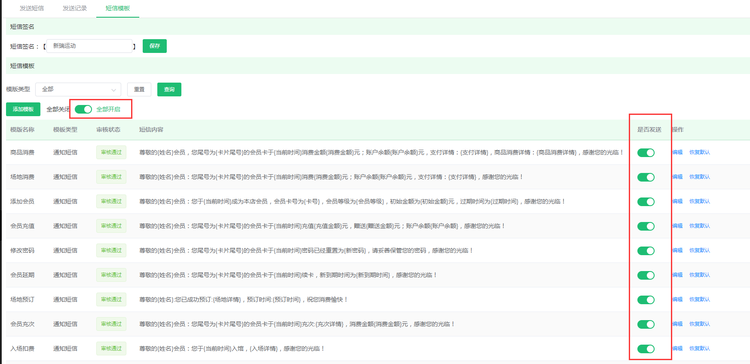Open the 发送记录 tab

(x=75, y=8)
